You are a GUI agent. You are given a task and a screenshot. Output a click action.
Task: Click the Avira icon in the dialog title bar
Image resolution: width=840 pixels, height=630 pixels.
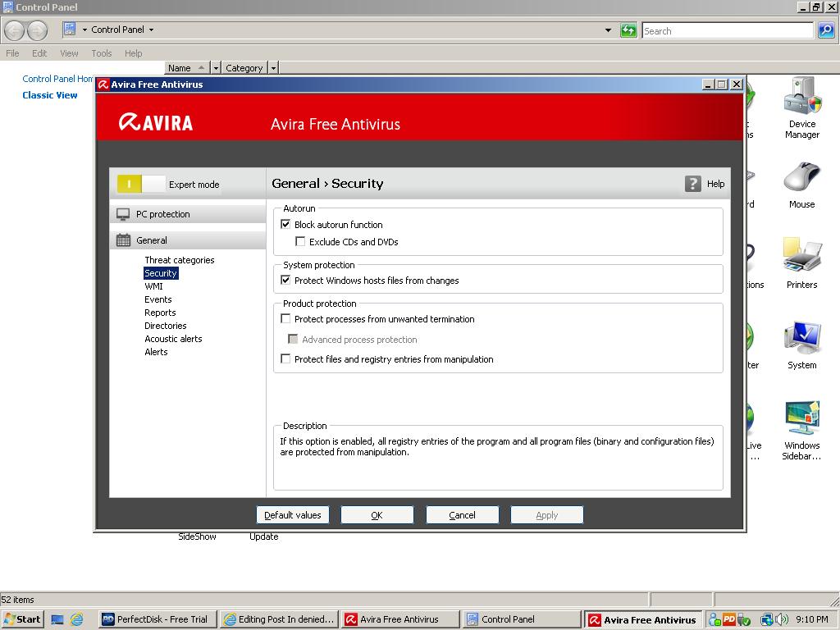(103, 84)
